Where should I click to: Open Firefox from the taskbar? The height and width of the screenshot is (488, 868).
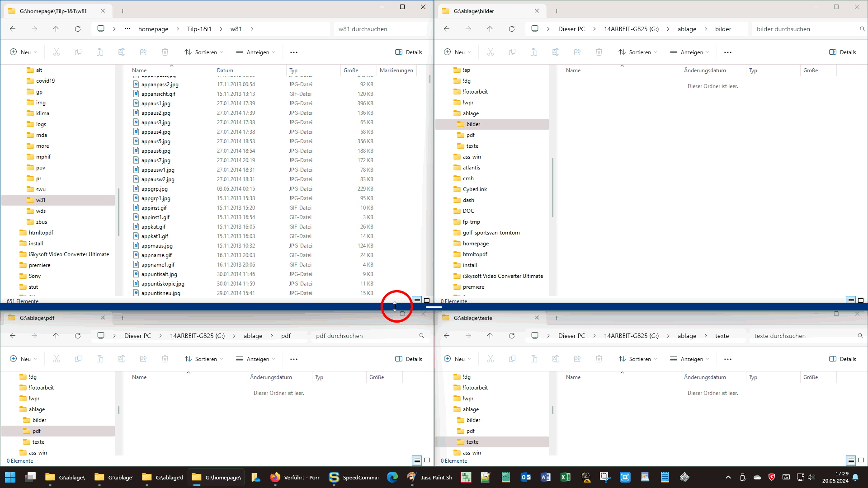point(275,477)
